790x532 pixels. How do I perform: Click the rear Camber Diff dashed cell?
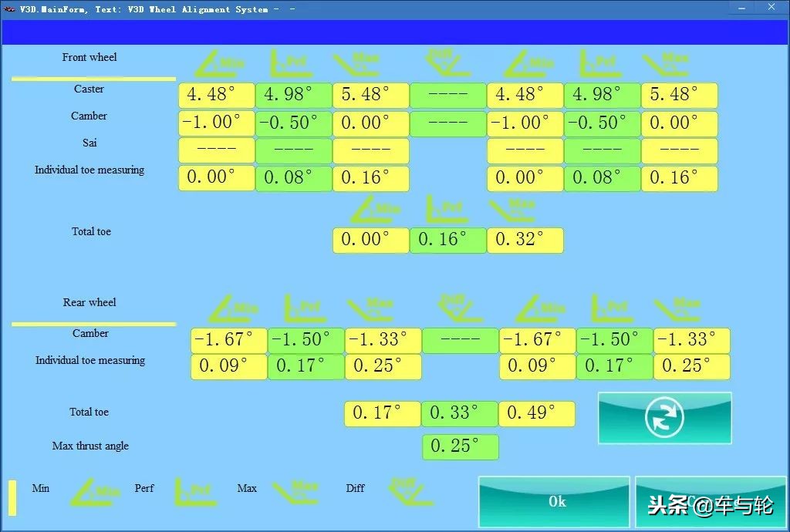[460, 340]
